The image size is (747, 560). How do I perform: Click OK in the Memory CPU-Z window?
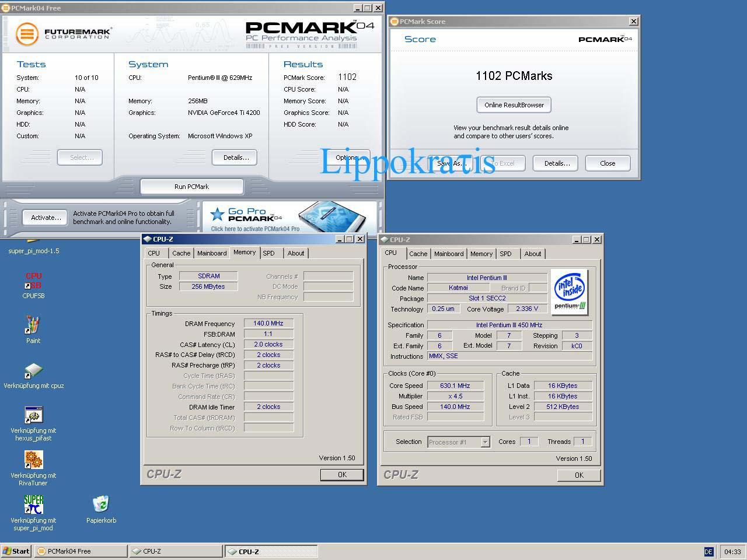coord(342,475)
